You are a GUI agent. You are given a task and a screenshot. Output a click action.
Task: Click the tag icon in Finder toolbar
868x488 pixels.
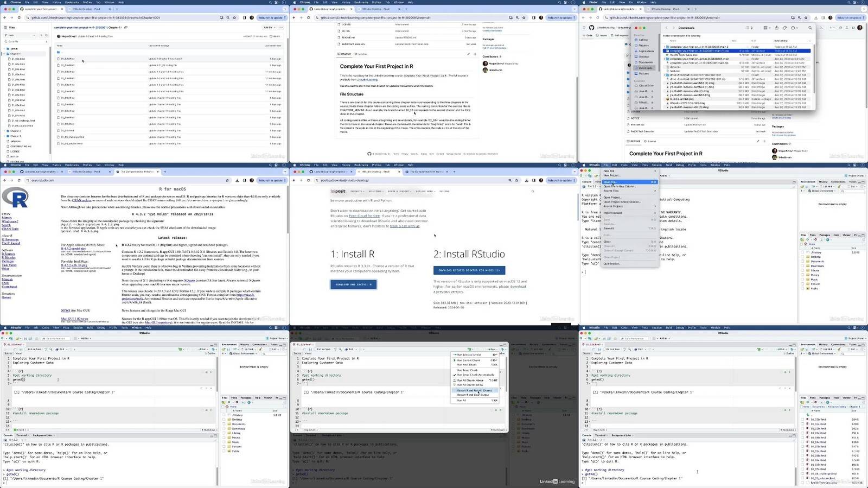[x=784, y=28]
